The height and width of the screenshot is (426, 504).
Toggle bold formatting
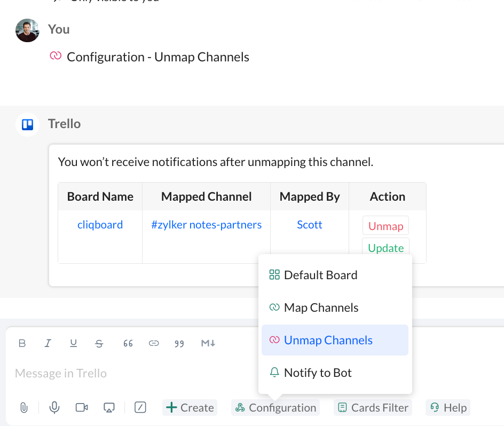(x=22, y=343)
